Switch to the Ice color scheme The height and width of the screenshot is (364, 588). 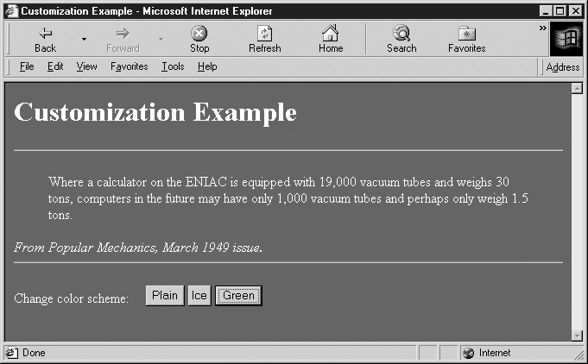click(x=199, y=296)
